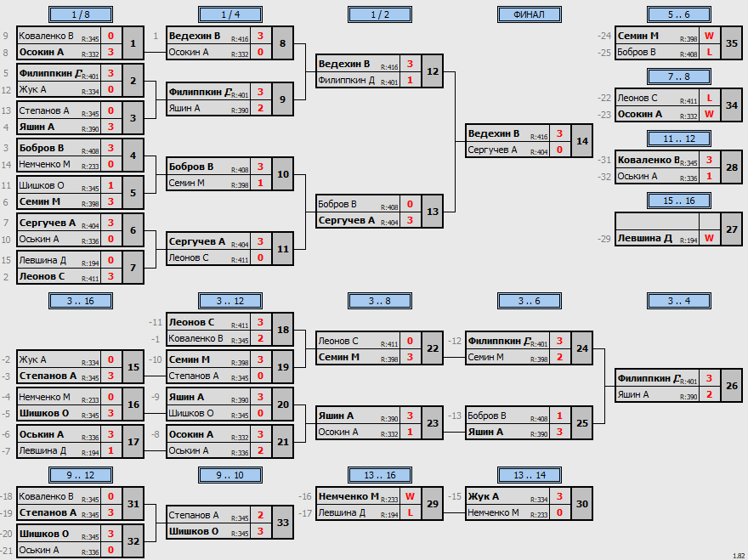Image resolution: width=748 pixels, height=560 pixels.
Task: Select the 1 / 4 round header
Action: tap(230, 14)
